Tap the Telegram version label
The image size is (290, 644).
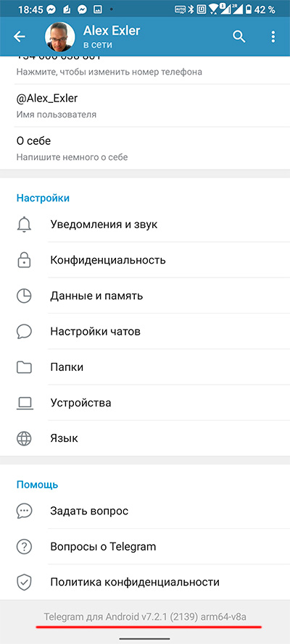point(146,616)
